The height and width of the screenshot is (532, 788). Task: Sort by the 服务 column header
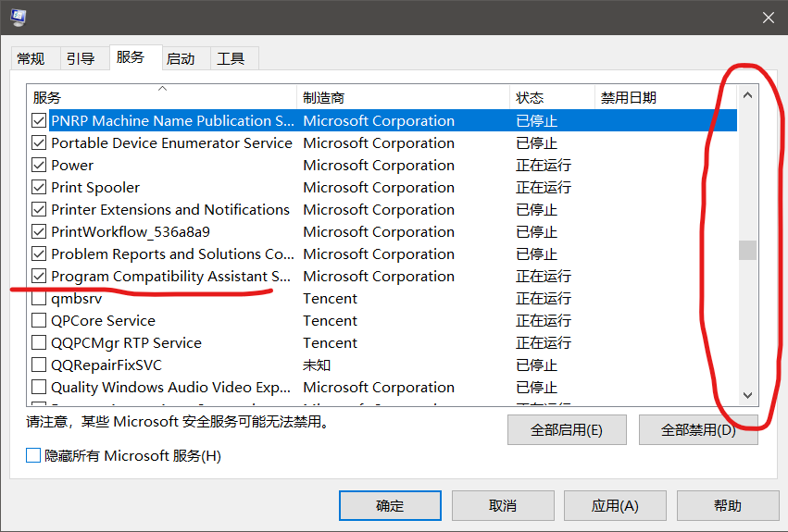point(162,97)
